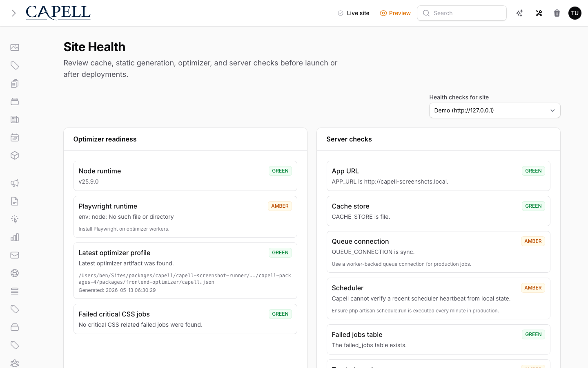Screen dimensions: 588x368
Task: Open the stacked lines list icon
Action: (15, 291)
